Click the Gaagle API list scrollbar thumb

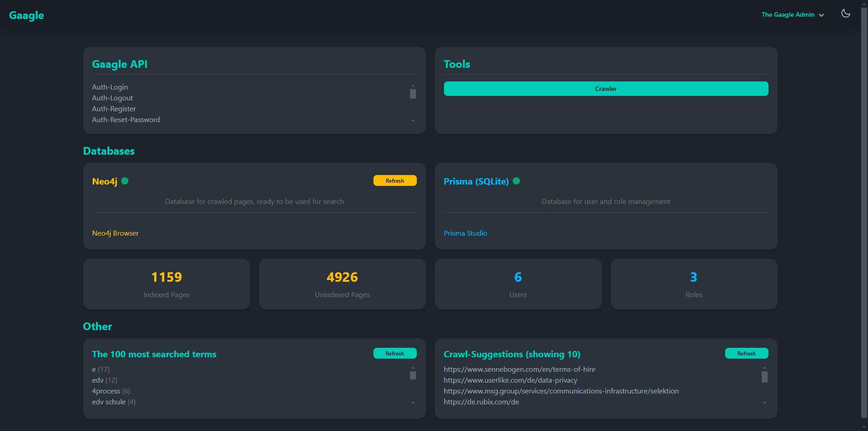click(x=413, y=94)
